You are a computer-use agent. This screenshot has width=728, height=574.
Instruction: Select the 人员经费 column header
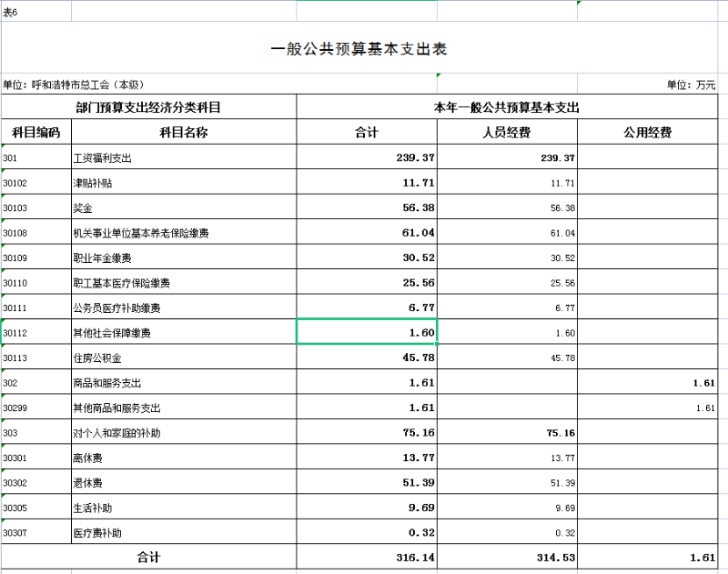point(506,133)
